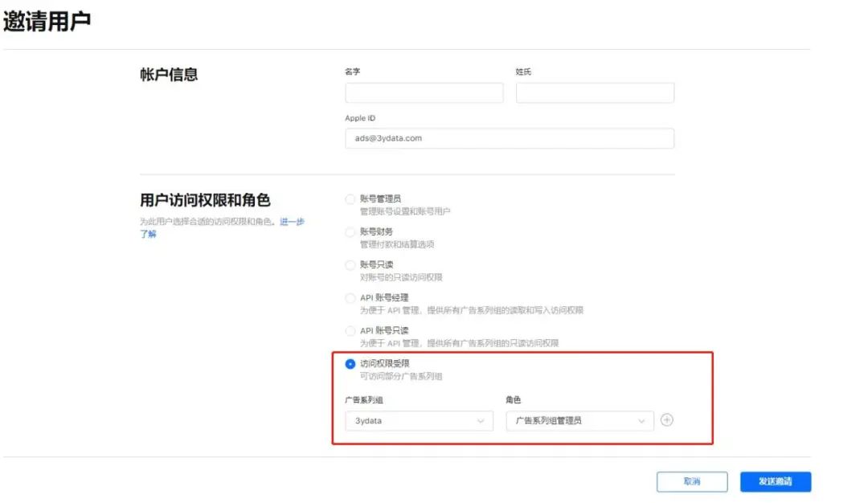The image size is (868, 503).
Task: Open the 广告系列组 dropdown showing 3ydata
Action: [419, 420]
